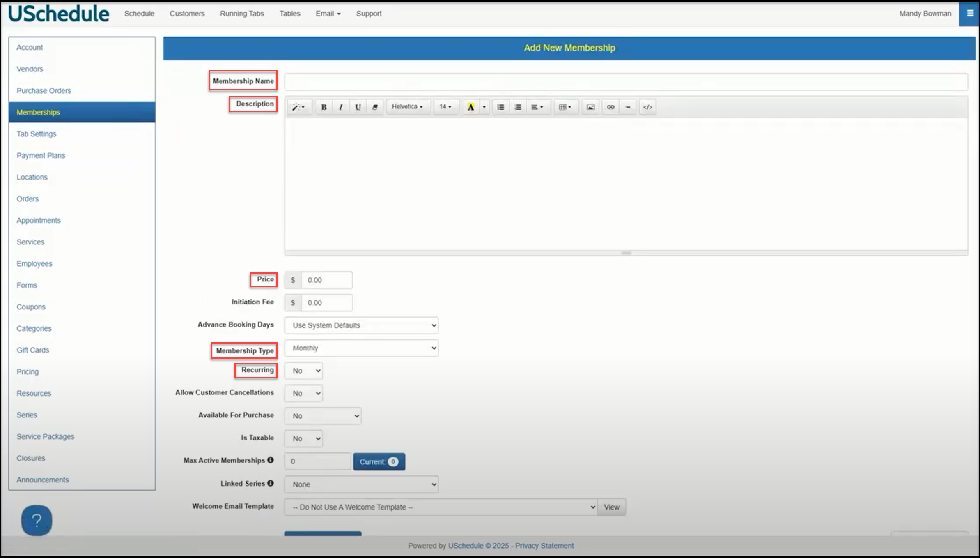
Task: Open the Is Taxable Yes/No selector
Action: click(304, 438)
